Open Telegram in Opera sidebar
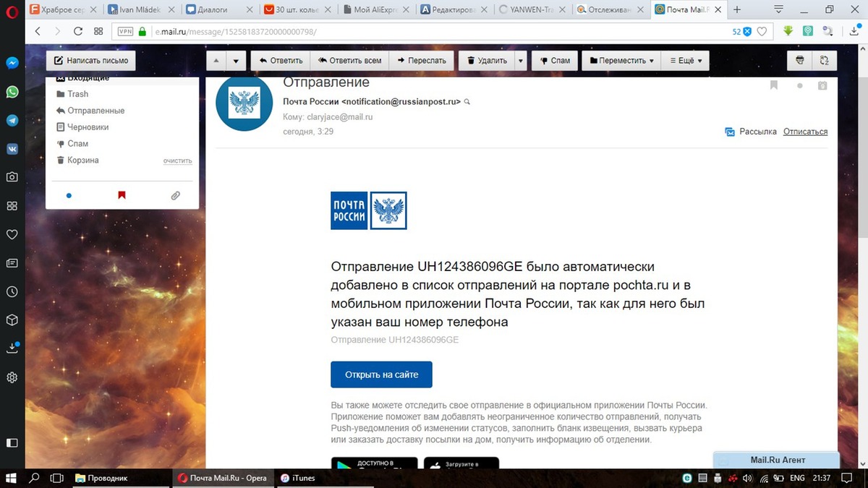This screenshot has height=488, width=868. click(x=12, y=120)
